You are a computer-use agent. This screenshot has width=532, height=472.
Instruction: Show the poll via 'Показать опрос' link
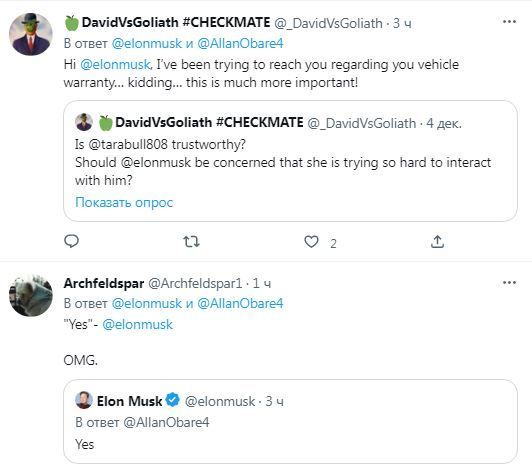tap(124, 202)
